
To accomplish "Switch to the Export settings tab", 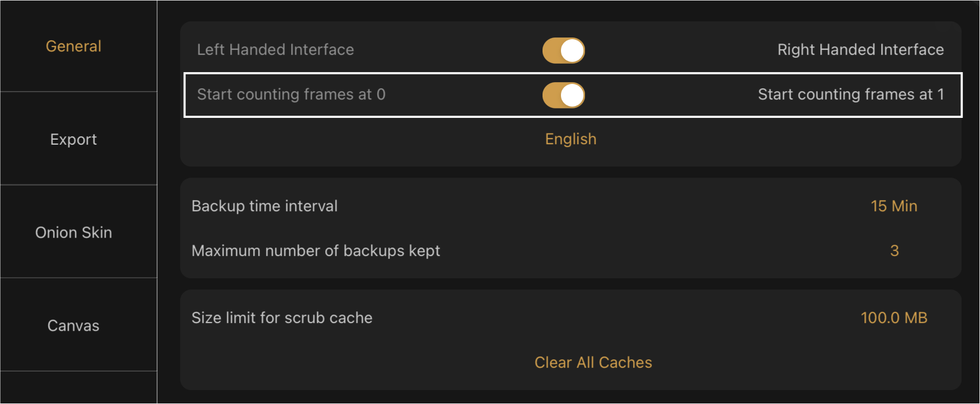I will click(x=73, y=139).
